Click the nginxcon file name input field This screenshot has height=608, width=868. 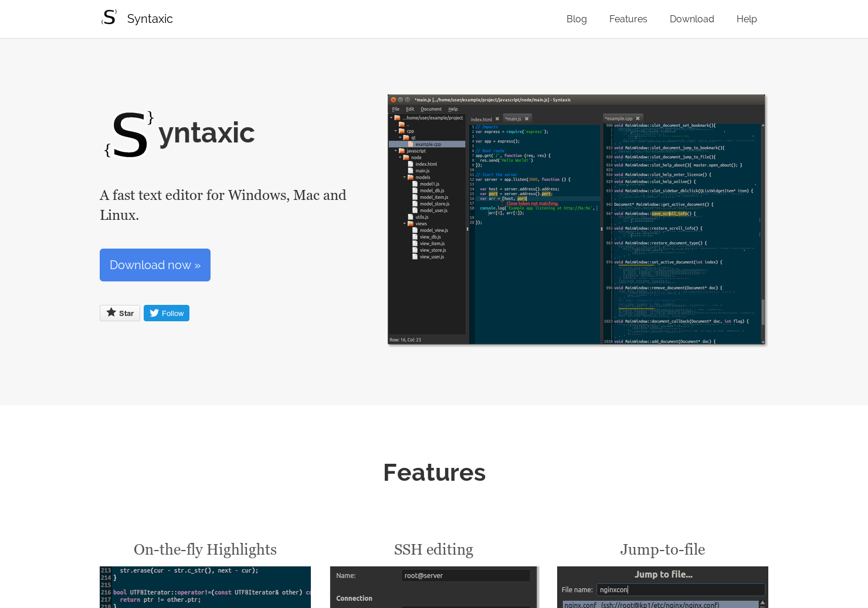680,589
